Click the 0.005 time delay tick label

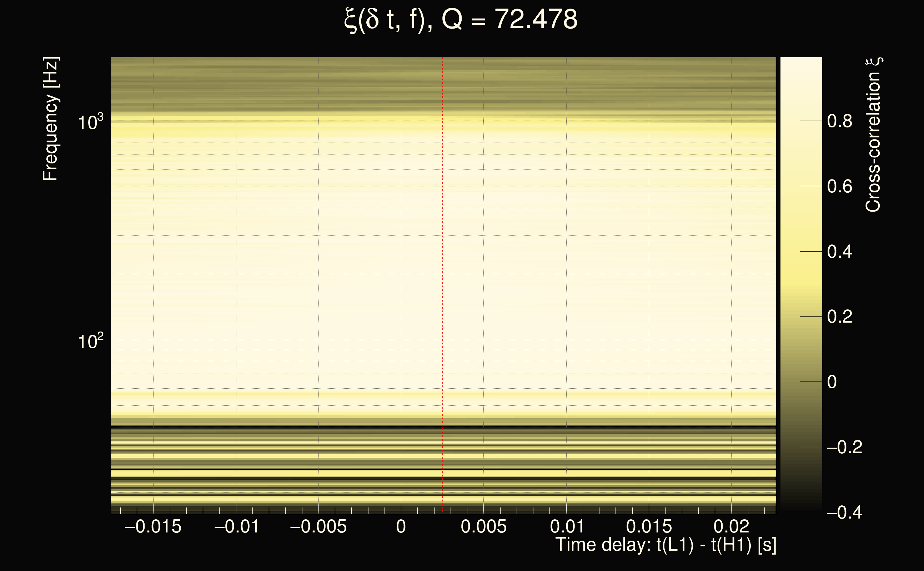click(x=483, y=526)
